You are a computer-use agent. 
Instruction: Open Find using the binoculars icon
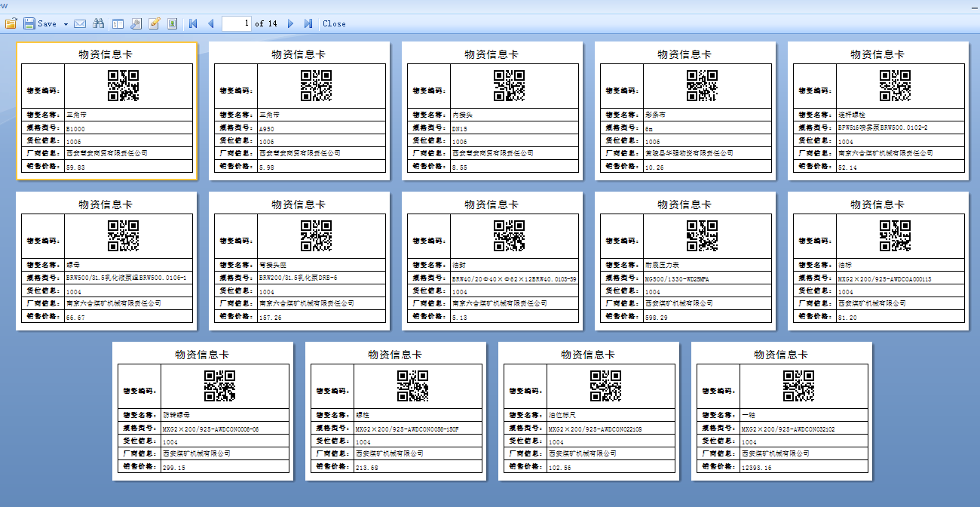(x=98, y=23)
